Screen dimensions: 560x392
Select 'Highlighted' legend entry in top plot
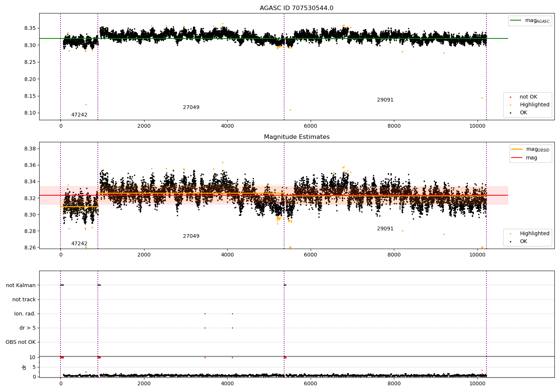tap(535, 105)
